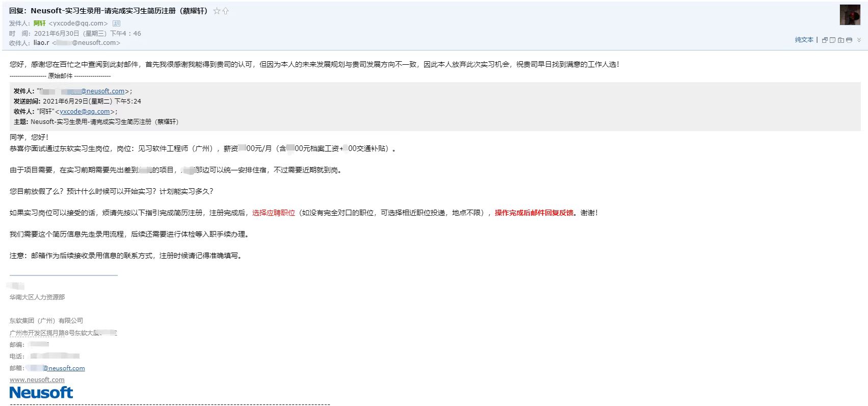This screenshot has width=868, height=406.
Task: Click the sender avatar thumbnail
Action: click(850, 15)
